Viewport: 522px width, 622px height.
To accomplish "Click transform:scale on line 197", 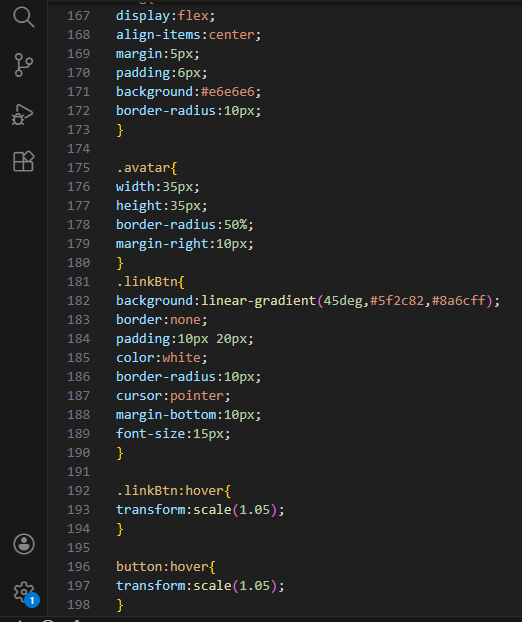I will coord(174,586).
